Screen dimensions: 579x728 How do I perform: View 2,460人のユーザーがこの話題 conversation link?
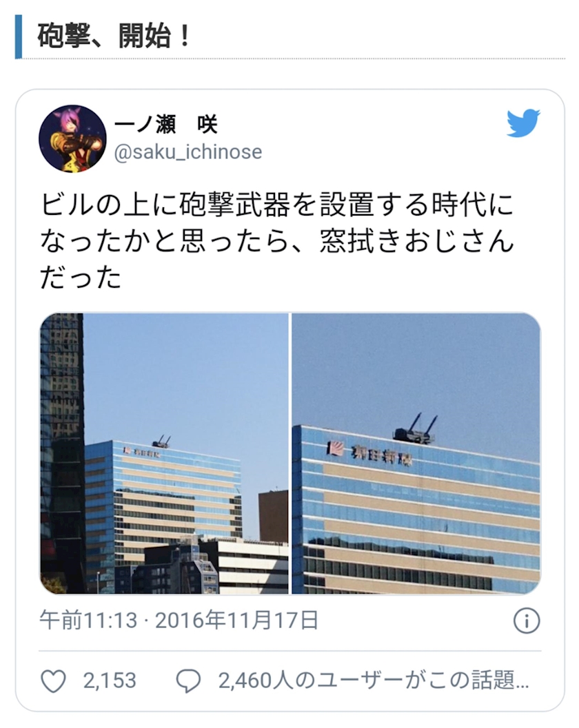[x=373, y=680]
